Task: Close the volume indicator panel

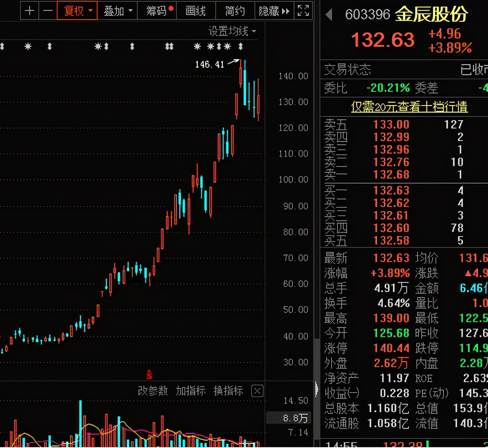Action: point(257,391)
